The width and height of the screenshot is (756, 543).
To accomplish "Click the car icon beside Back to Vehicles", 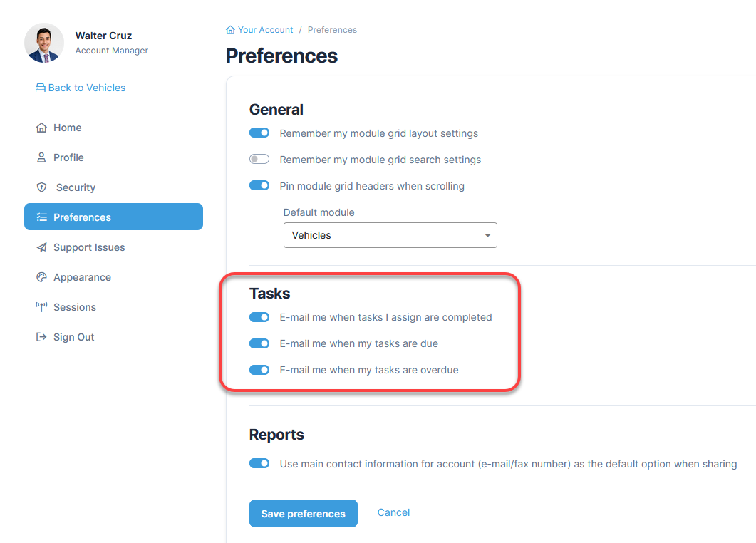I will pos(41,88).
